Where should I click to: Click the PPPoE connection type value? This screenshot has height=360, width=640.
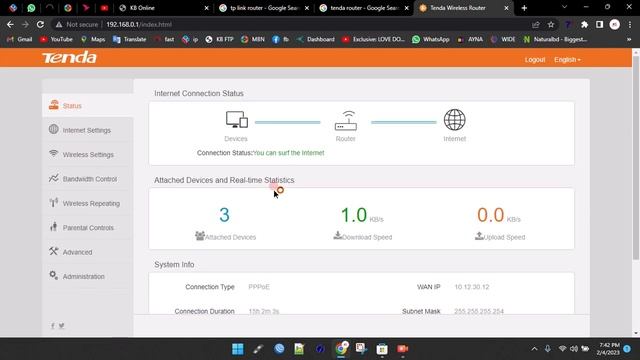pos(259,287)
